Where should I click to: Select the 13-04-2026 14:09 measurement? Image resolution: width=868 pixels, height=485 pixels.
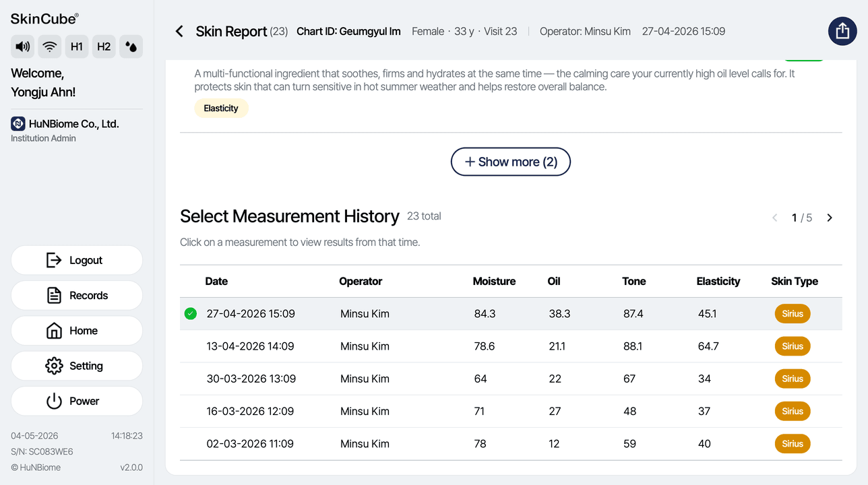[x=511, y=346]
